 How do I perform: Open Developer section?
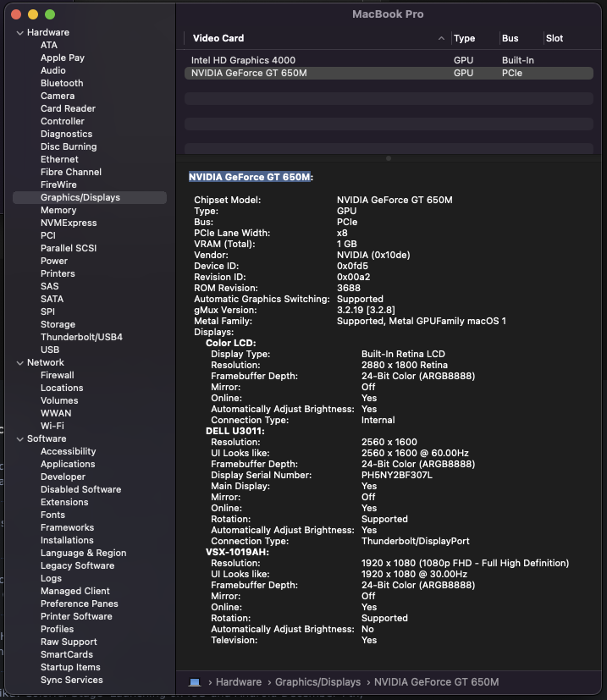(63, 477)
